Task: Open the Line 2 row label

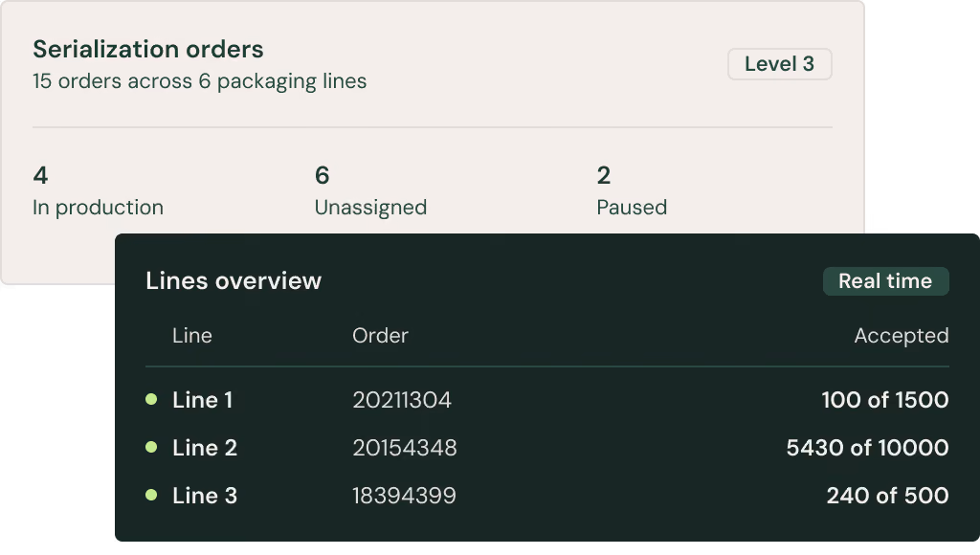Action: click(205, 448)
